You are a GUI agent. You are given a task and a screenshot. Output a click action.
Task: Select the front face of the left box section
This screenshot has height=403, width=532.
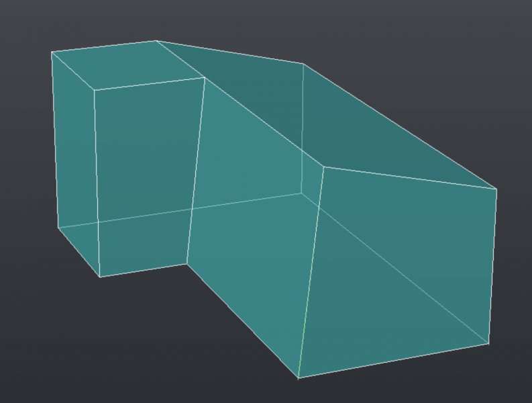click(148, 177)
